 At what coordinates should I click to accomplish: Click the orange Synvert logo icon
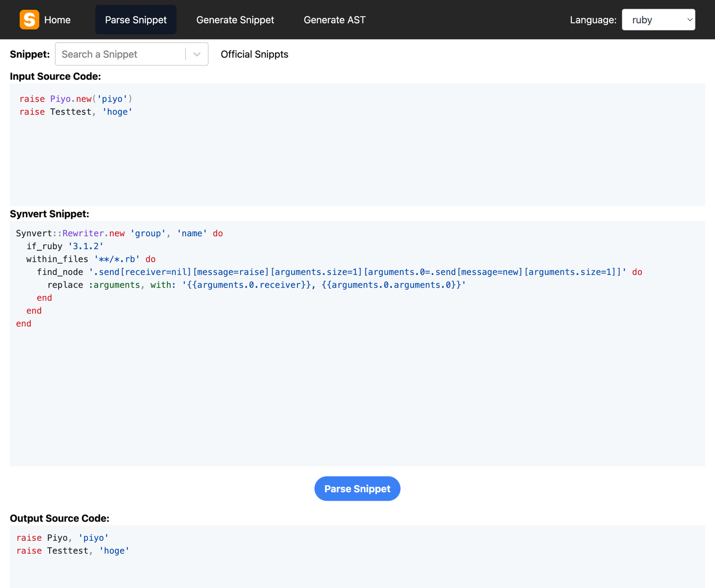click(x=29, y=20)
